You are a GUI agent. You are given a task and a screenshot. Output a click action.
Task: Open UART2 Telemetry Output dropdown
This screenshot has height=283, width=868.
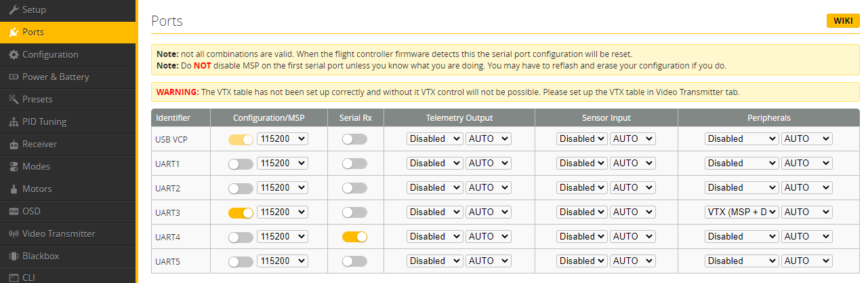coord(434,188)
